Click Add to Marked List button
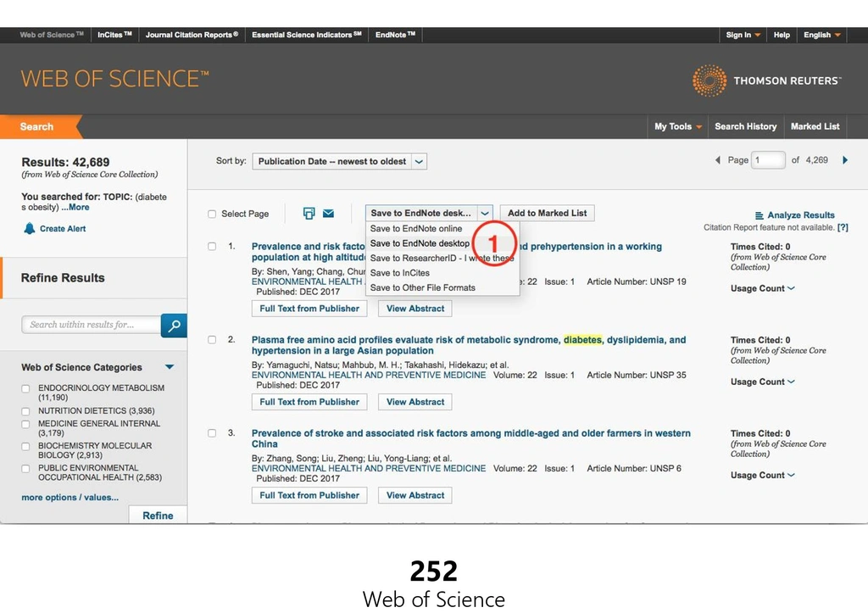 click(547, 213)
